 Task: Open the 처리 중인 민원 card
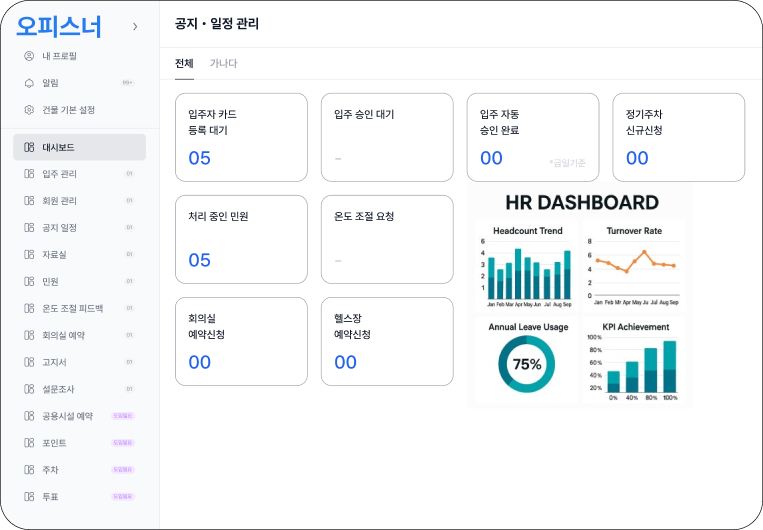[x=241, y=239]
